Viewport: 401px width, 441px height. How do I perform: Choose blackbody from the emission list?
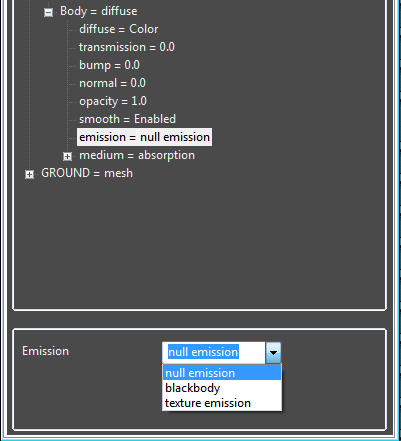coord(222,388)
